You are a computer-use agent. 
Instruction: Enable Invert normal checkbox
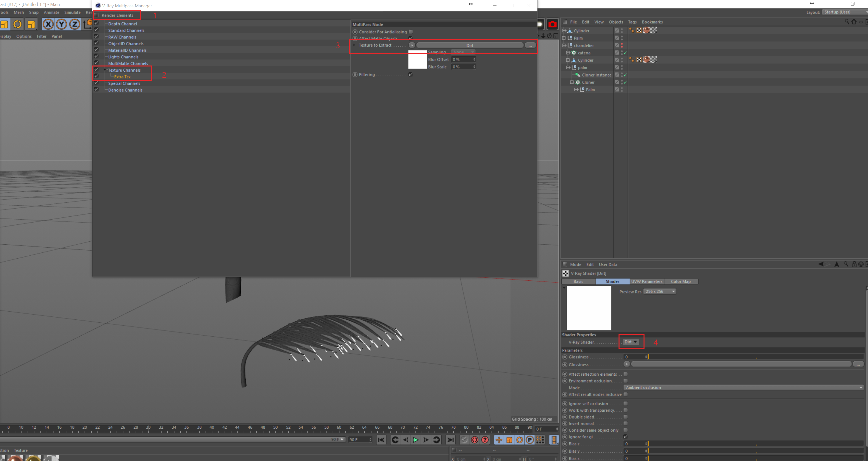(625, 423)
